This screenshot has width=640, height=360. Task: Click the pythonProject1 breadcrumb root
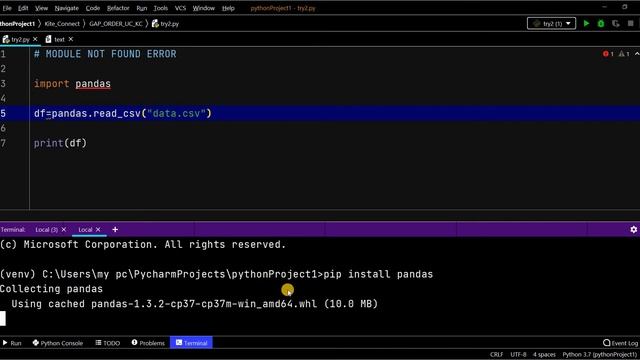click(x=18, y=24)
